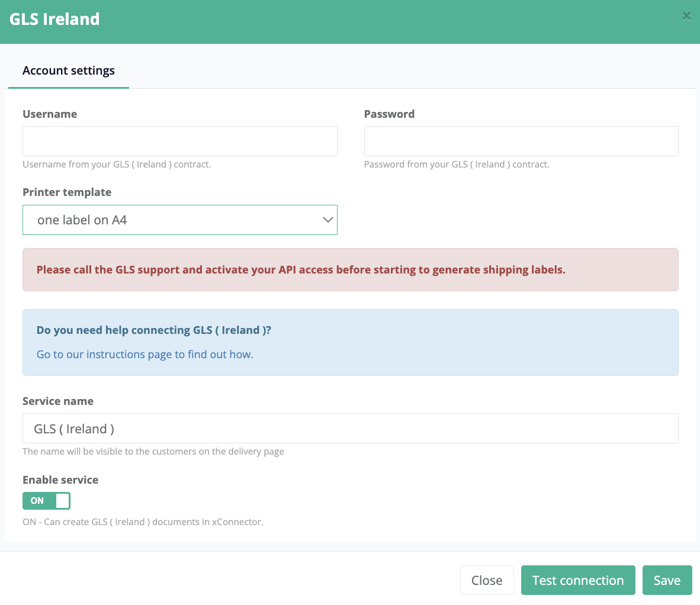Close the GLS Ireland dialog with X icon
This screenshot has height=605, width=700.
pyautogui.click(x=686, y=16)
